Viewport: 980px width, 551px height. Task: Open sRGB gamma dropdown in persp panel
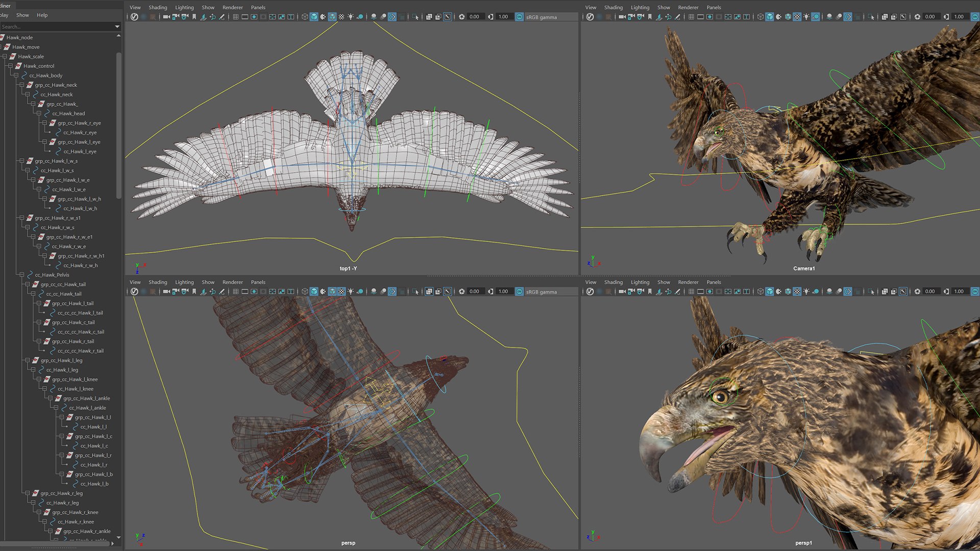point(551,291)
